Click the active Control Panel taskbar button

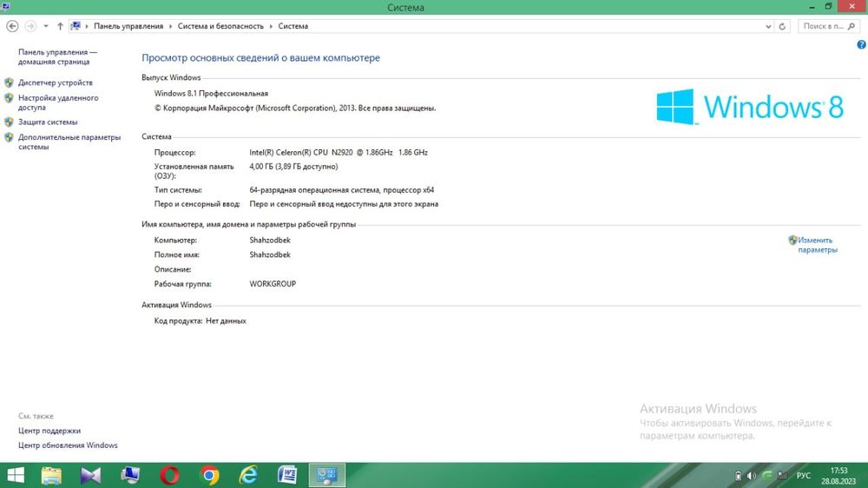[x=327, y=475]
